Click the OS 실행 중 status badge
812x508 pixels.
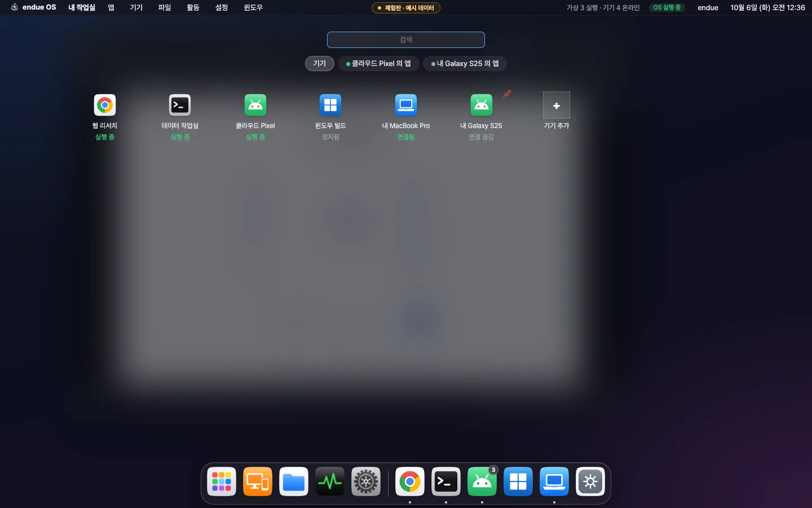coord(667,7)
